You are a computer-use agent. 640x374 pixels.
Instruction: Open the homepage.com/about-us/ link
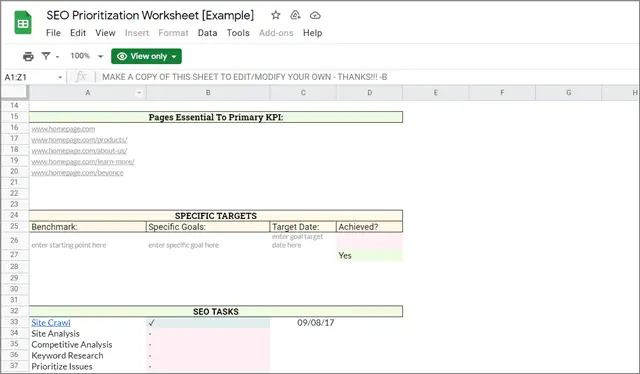(x=79, y=151)
